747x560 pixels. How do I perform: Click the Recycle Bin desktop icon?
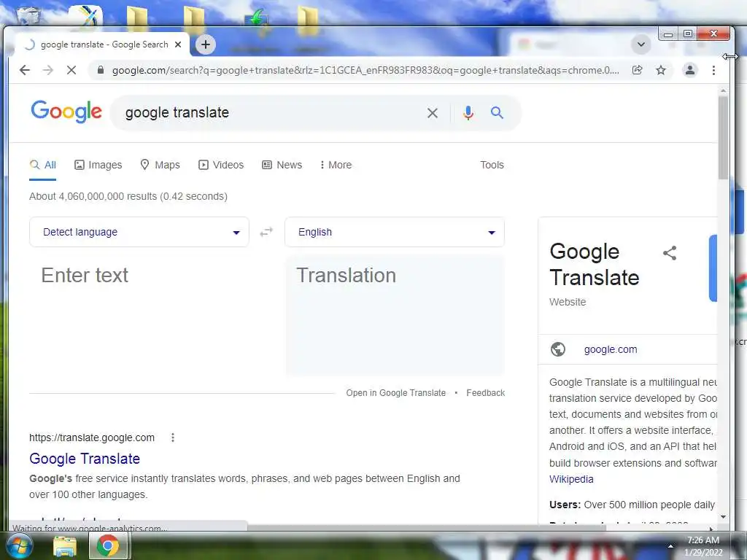[29, 15]
